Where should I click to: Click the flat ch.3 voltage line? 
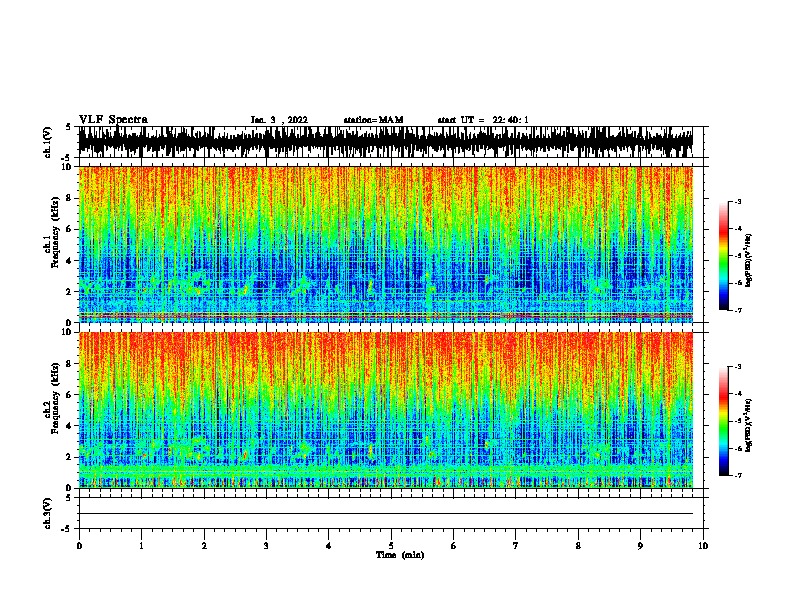(x=386, y=514)
